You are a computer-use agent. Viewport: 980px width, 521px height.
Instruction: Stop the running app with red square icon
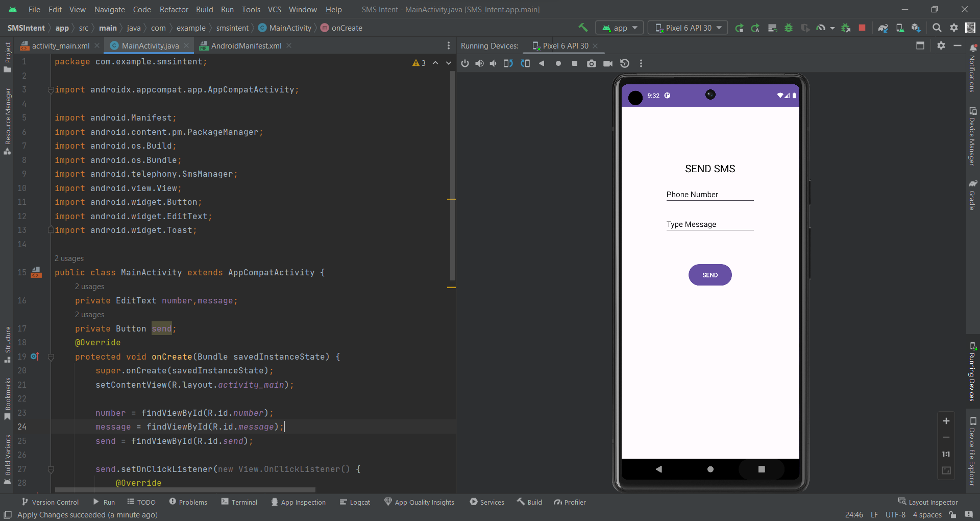pos(862,28)
